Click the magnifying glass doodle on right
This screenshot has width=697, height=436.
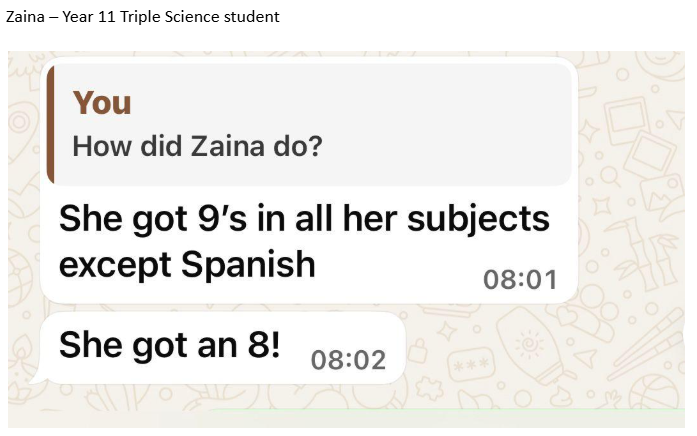pos(610,176)
